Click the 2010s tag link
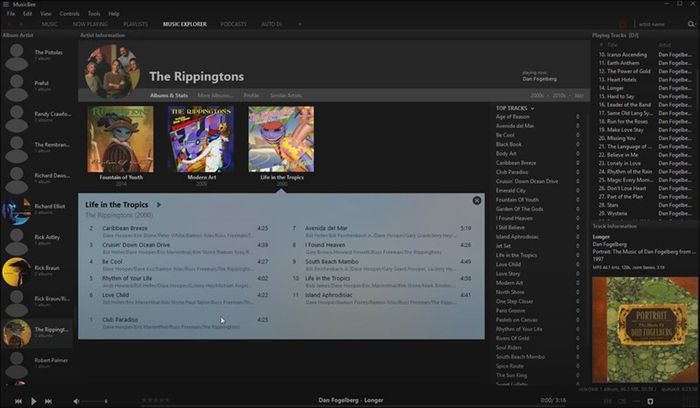The width and height of the screenshot is (700, 408). tap(559, 96)
